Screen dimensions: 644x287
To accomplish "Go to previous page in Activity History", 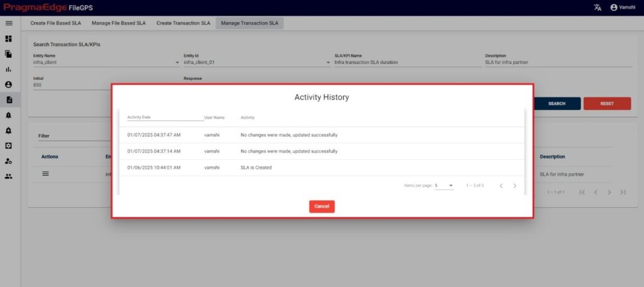I will pyautogui.click(x=501, y=186).
